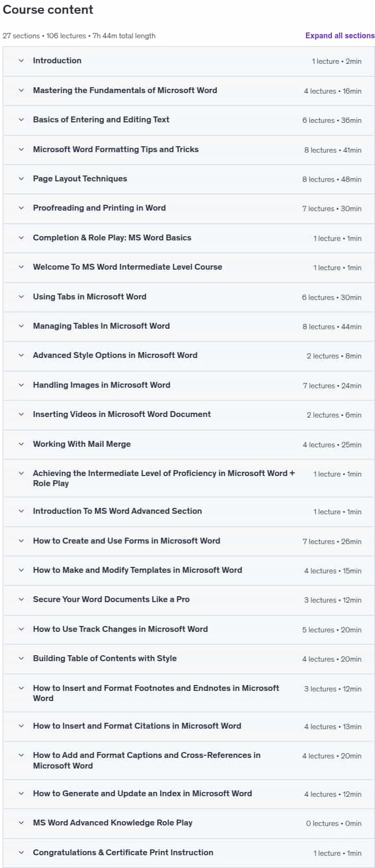
Task: Expand How to Use Track Changes chevron
Action: [21, 629]
